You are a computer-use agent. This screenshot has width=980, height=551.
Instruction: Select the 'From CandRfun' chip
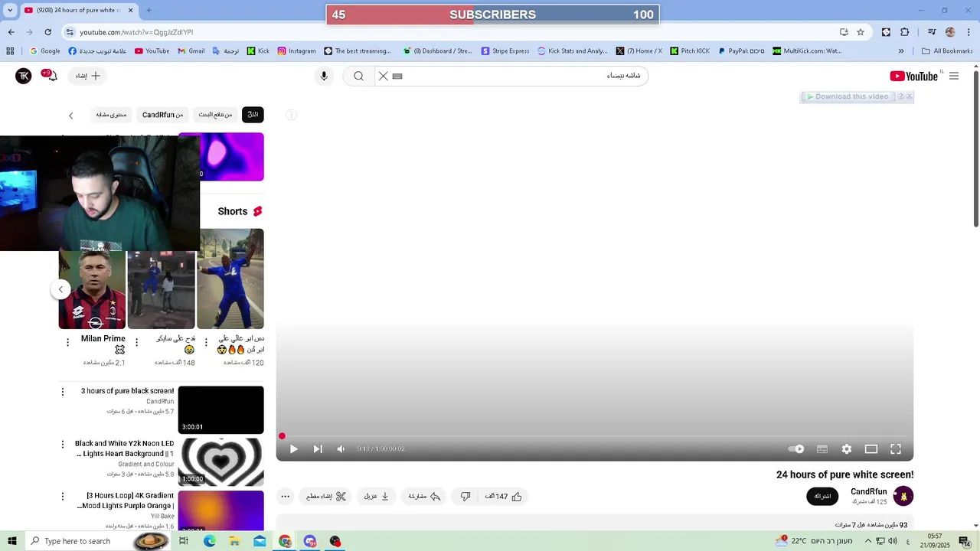(x=162, y=115)
